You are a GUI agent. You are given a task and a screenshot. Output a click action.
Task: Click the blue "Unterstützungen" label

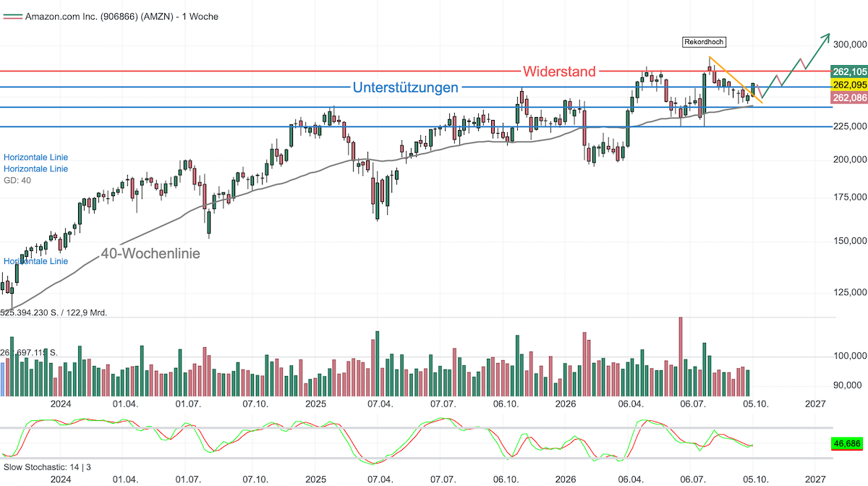[405, 88]
